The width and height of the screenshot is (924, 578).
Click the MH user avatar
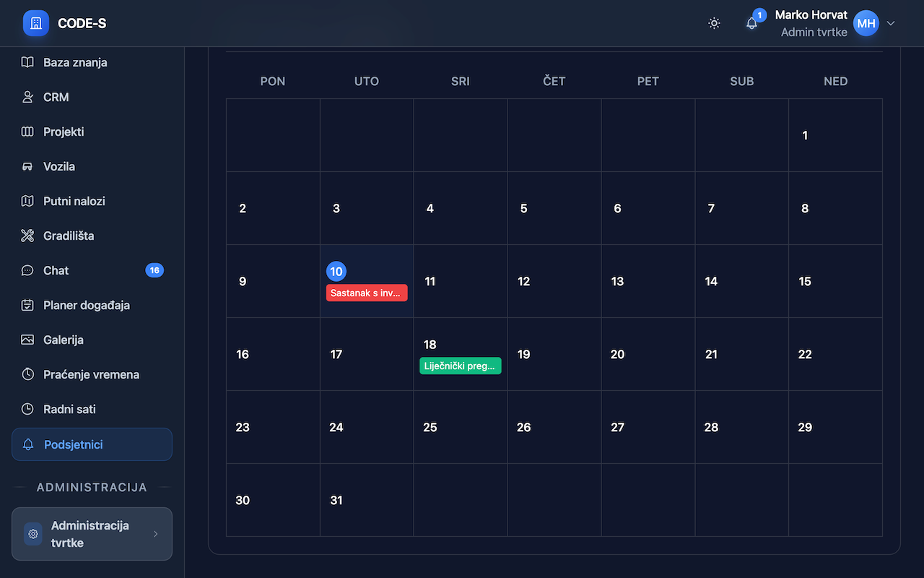(x=866, y=23)
